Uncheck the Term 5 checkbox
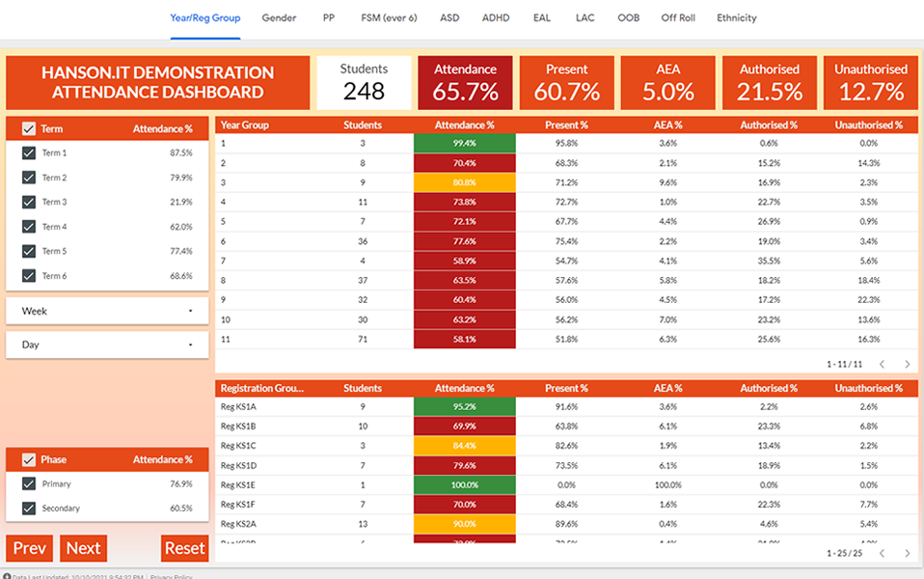Screen dimensions: 924x579 (28, 251)
